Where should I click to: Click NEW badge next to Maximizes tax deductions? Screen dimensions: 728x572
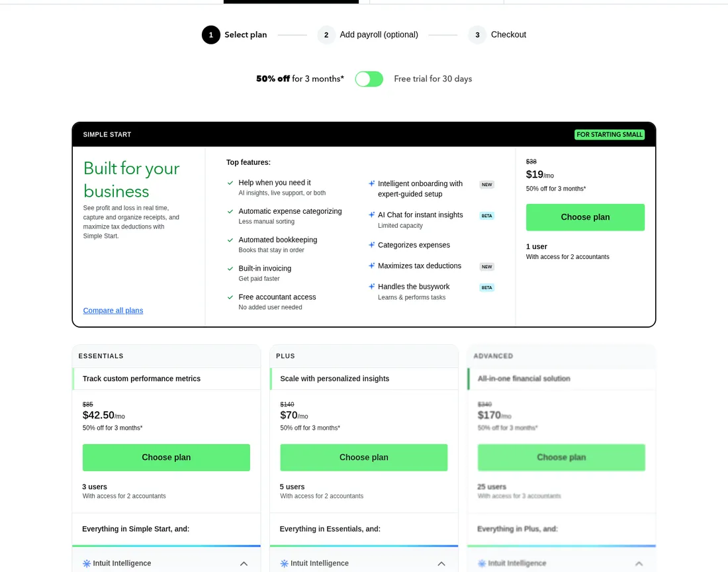coord(486,267)
